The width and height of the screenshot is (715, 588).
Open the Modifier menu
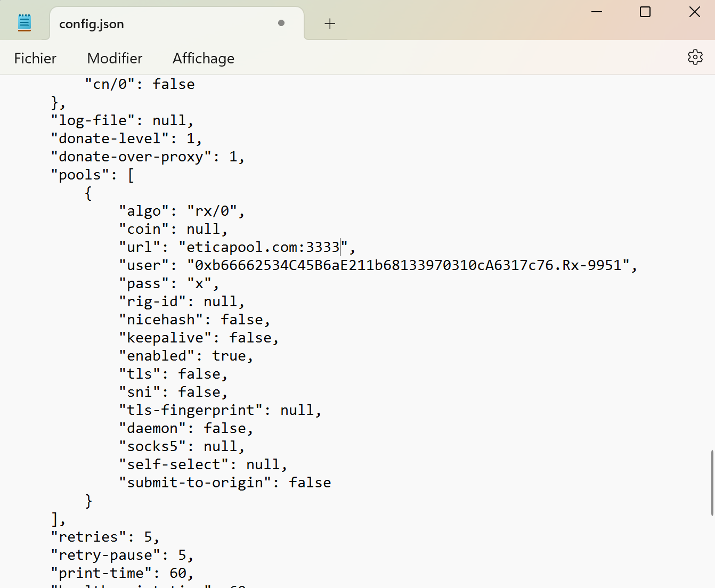pyautogui.click(x=115, y=58)
